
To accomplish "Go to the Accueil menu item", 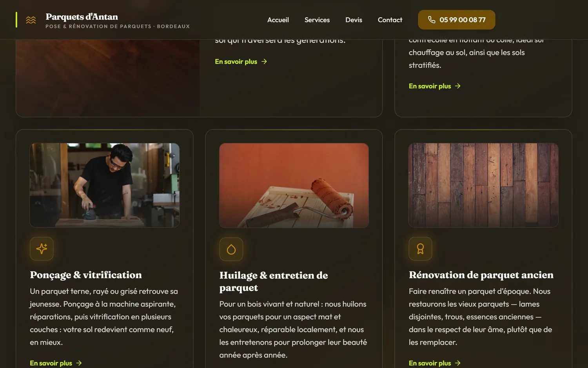I will coord(278,20).
